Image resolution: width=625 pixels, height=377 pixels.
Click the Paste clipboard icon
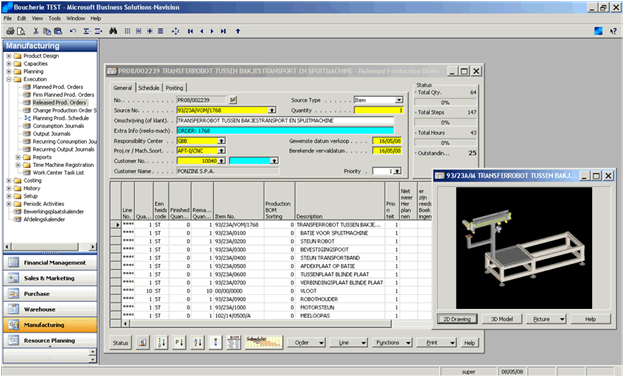58,31
